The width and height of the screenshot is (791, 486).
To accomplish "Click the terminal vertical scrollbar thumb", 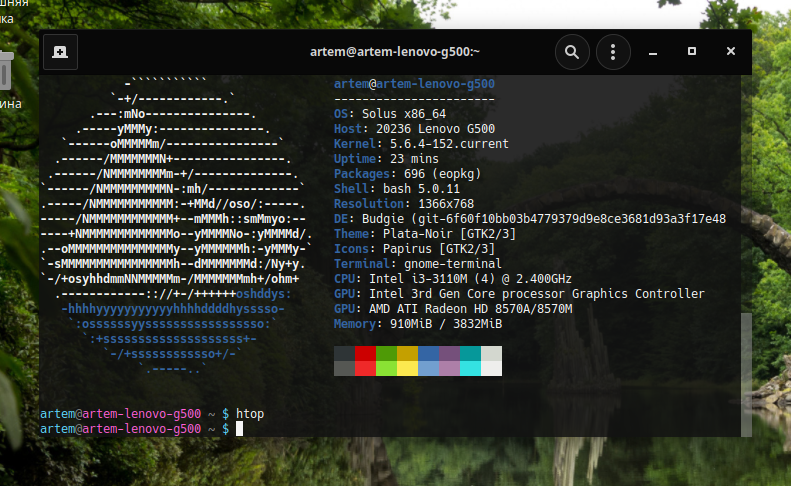I will coord(746,374).
